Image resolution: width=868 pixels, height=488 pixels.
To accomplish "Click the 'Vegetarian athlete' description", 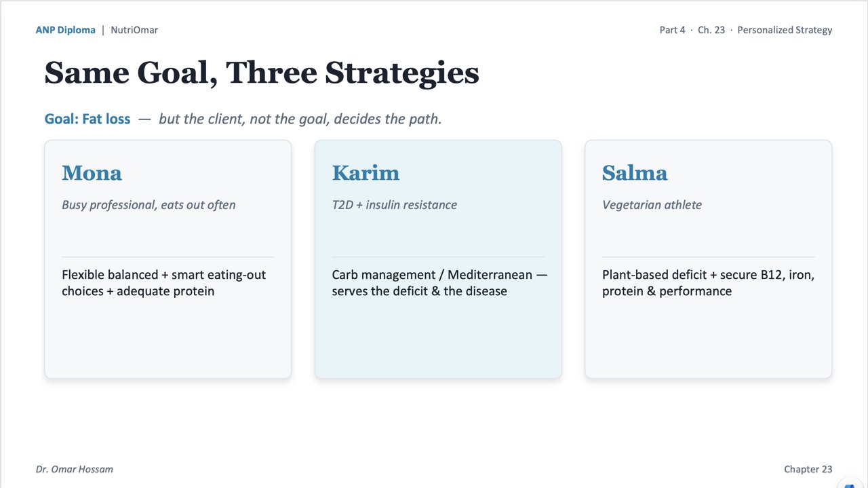I will [x=652, y=204].
